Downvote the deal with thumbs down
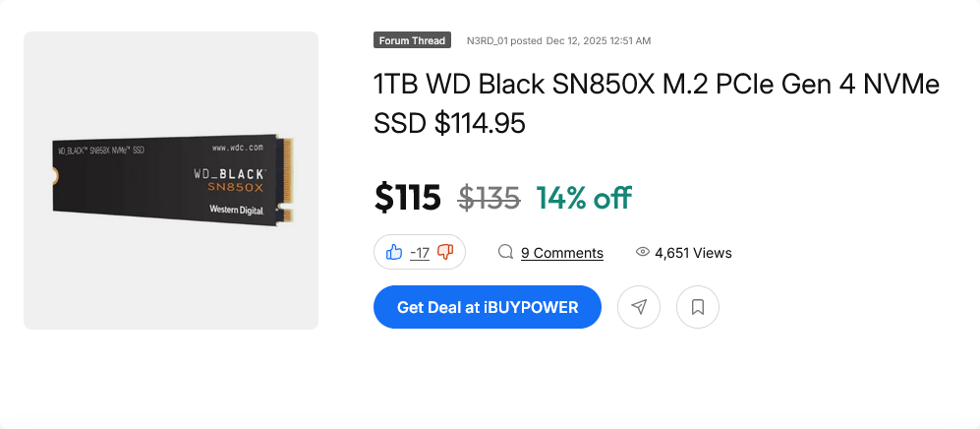 click(445, 253)
